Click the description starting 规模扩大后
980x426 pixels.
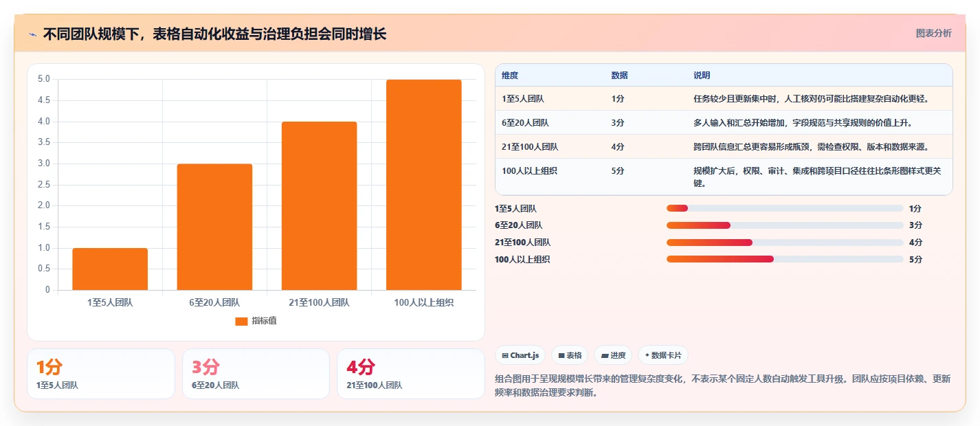[816, 177]
